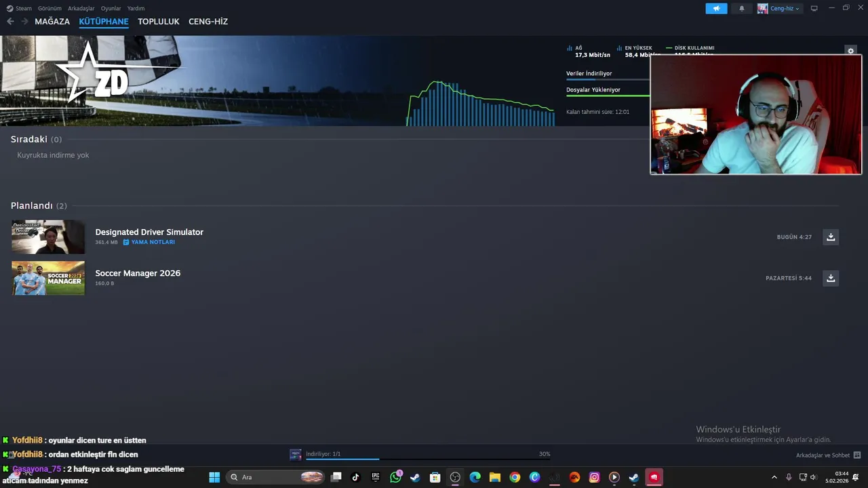Image resolution: width=868 pixels, height=488 pixels.
Task: Click the blue megaphone announcements button
Action: pyautogui.click(x=716, y=8)
